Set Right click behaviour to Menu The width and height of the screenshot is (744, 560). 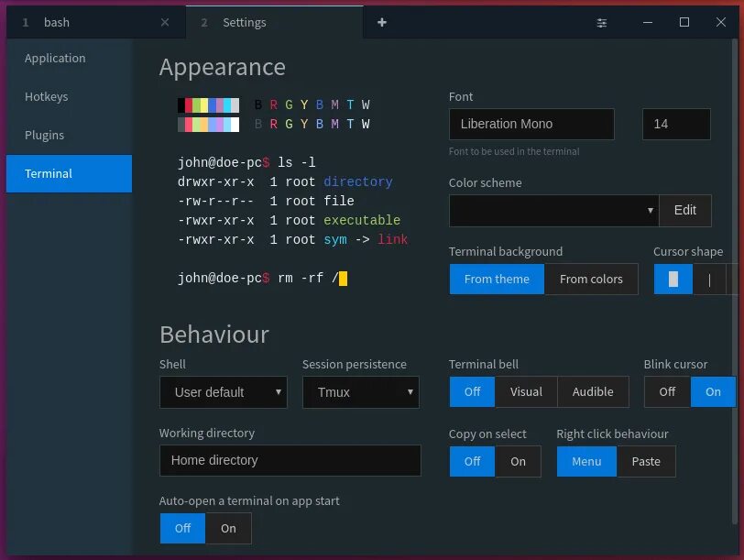(586, 462)
